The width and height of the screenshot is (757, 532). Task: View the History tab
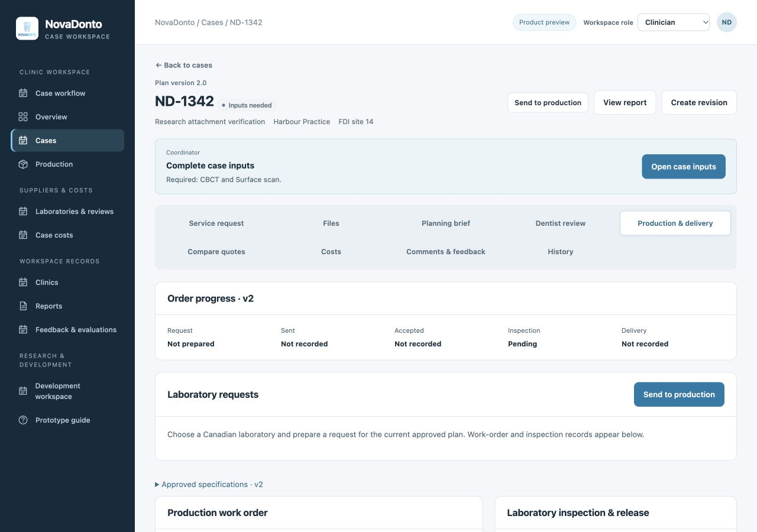click(x=561, y=252)
